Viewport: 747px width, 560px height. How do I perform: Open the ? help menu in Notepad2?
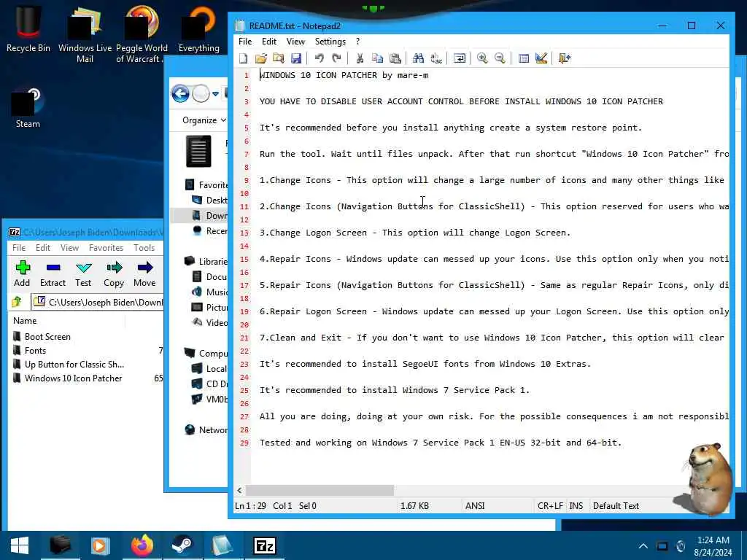point(357,42)
